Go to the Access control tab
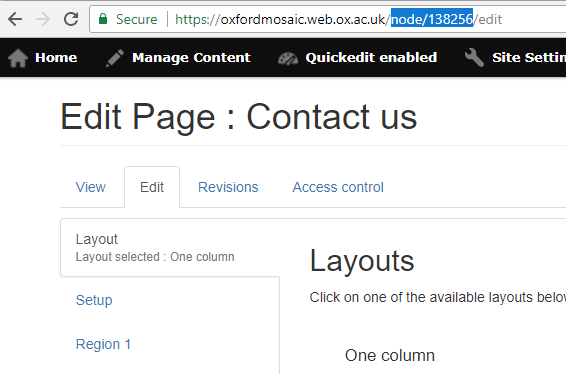Viewport: 566px width, 374px height. click(338, 187)
